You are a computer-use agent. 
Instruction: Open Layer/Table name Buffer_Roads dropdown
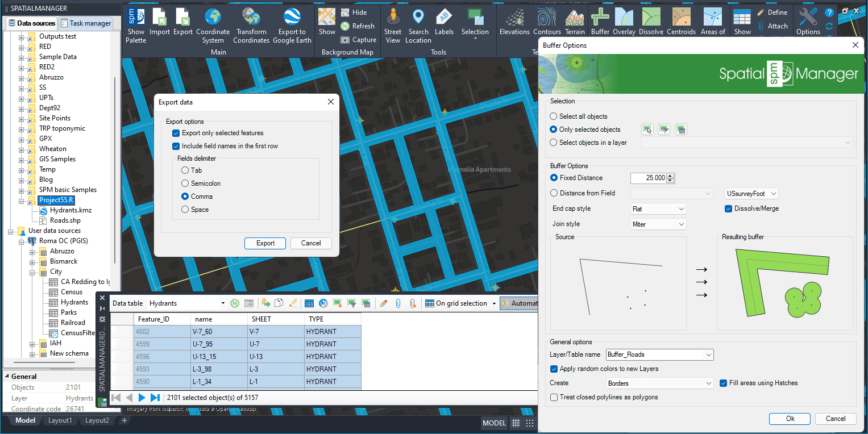point(659,355)
